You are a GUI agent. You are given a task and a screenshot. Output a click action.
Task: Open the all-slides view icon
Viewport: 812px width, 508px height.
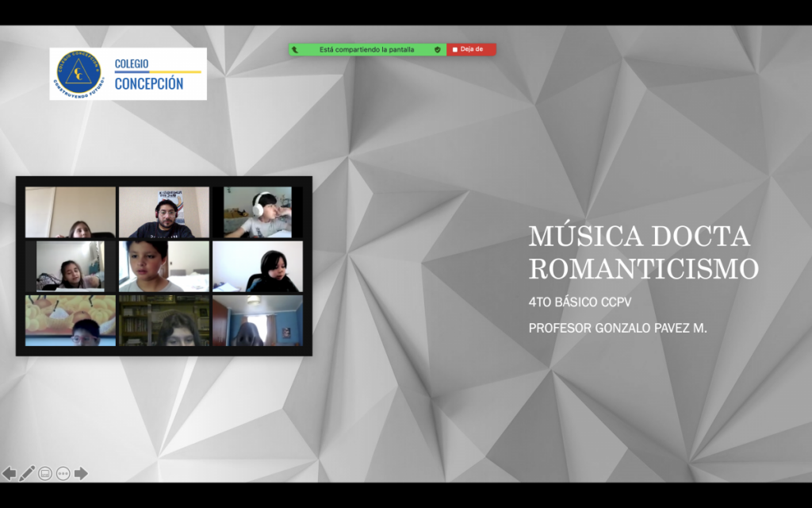[x=45, y=474]
